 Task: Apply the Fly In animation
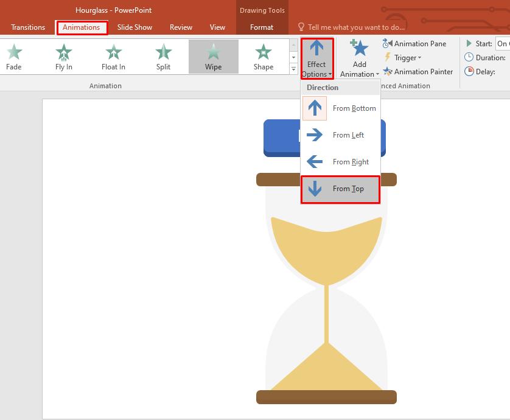(63, 56)
